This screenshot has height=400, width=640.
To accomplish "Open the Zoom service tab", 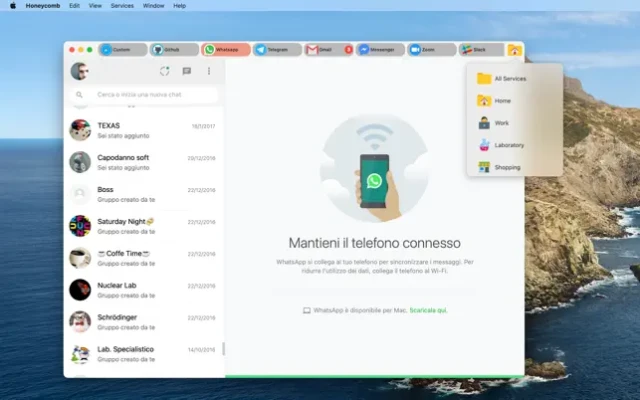I will pyautogui.click(x=430, y=49).
